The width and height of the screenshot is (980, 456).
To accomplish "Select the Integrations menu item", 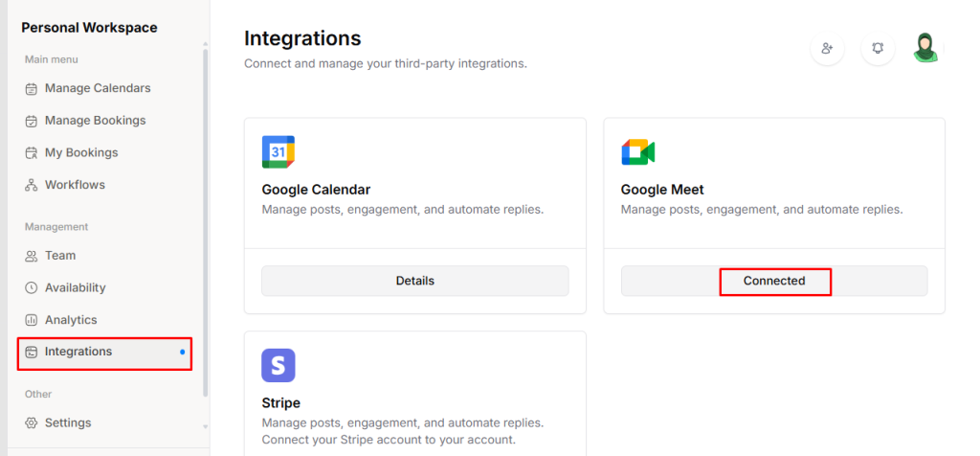I will [x=78, y=352].
